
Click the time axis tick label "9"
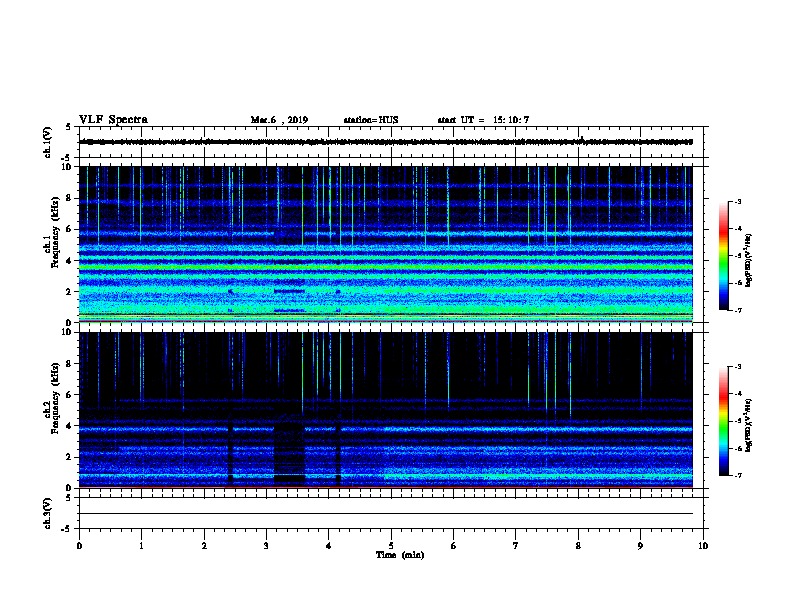coord(640,546)
